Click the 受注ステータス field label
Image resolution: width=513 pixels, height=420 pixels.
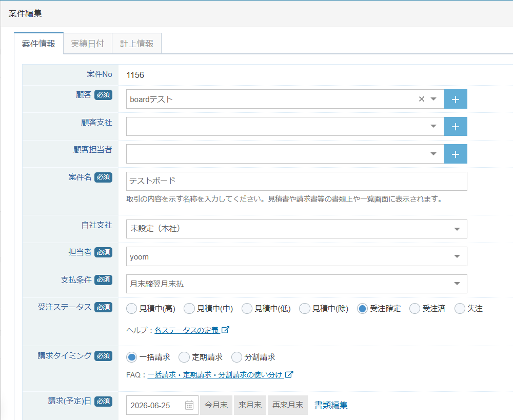pyautogui.click(x=65, y=307)
